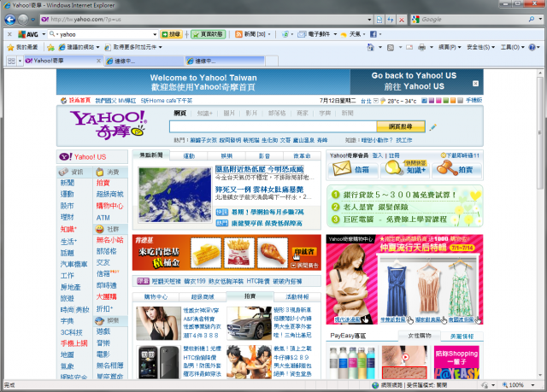
Task: Click Go back to Yahoo! US link
Action: click(x=414, y=76)
